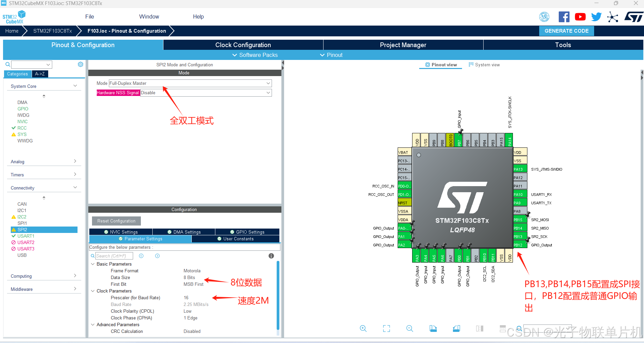Open the Mode Full-Duplex Master dropdown
This screenshot has width=644, height=343.
coord(190,83)
